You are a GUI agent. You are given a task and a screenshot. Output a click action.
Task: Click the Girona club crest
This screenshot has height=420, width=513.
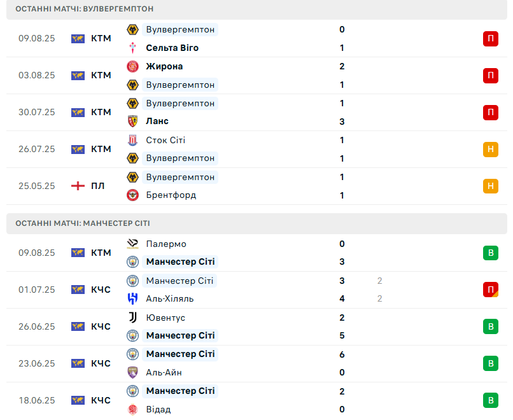[x=132, y=66]
